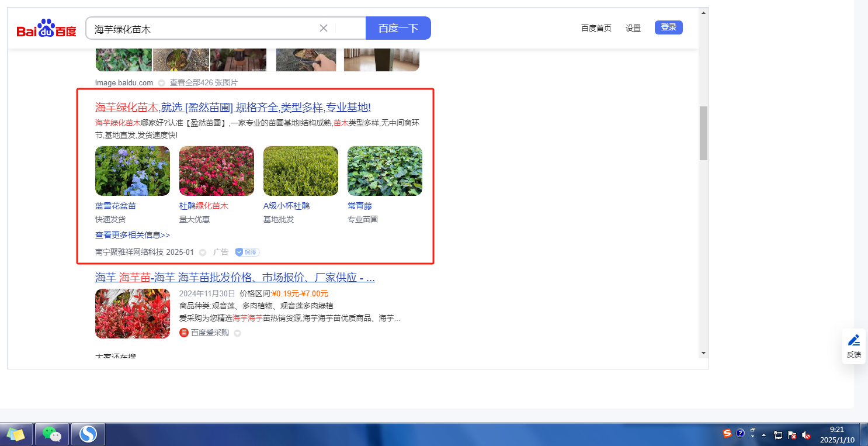Click the Baidu logo
868x446 pixels.
click(46, 28)
